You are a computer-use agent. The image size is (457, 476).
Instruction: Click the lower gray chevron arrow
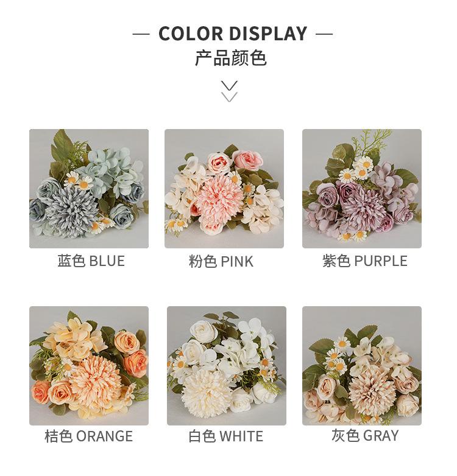point(229,97)
